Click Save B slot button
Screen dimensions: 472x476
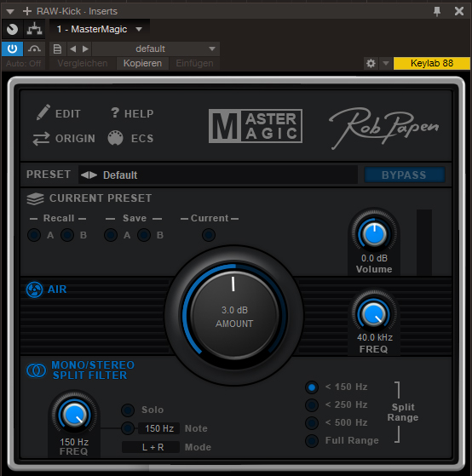click(144, 235)
